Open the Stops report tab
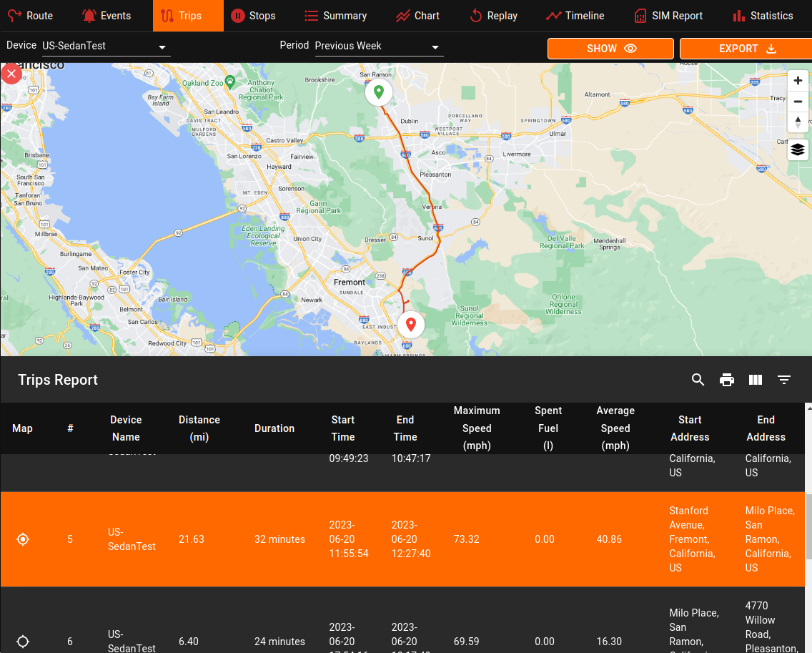The height and width of the screenshot is (653, 812). (253, 16)
